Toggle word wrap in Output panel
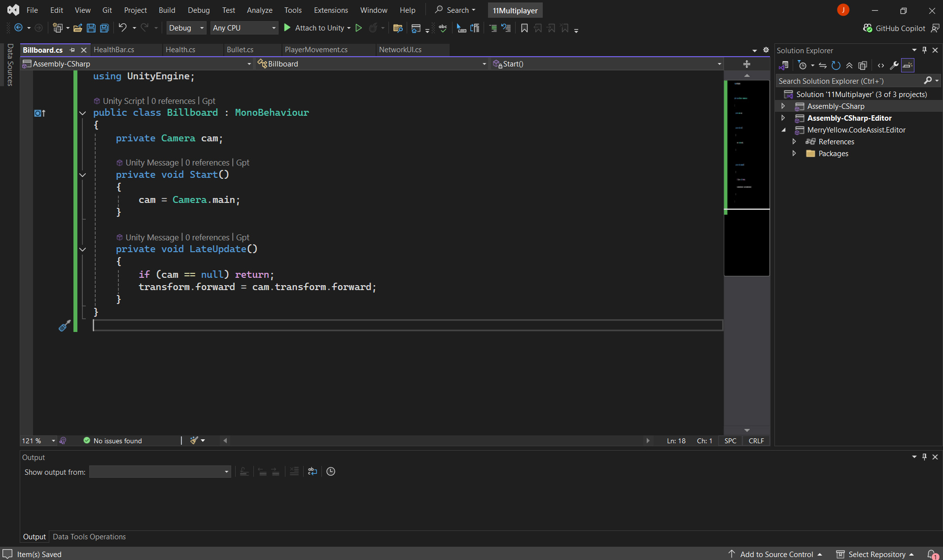The width and height of the screenshot is (943, 560). (313, 471)
